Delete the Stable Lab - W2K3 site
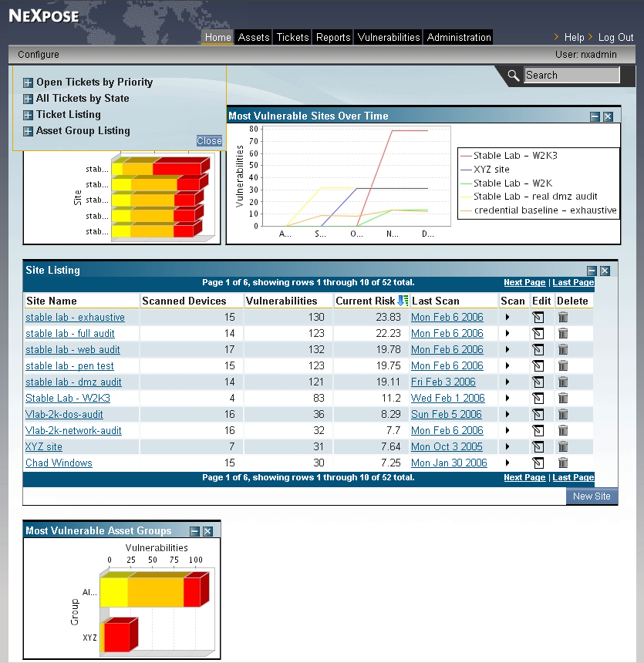This screenshot has width=644, height=663. 563,399
